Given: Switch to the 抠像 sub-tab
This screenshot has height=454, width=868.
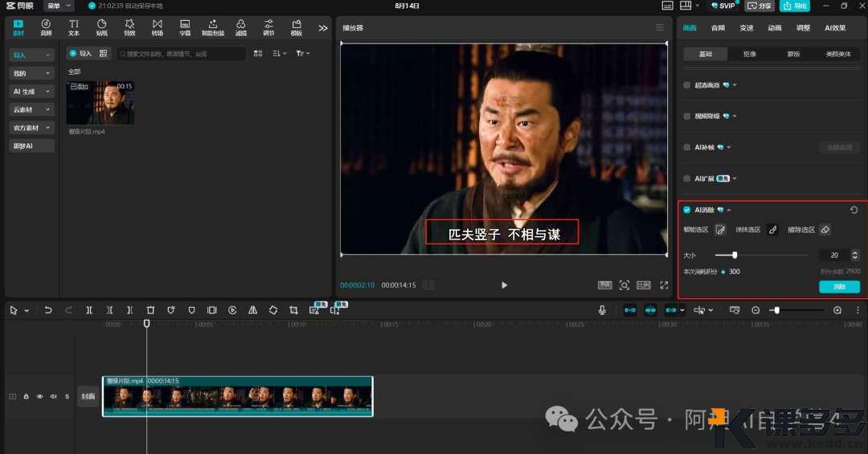Looking at the screenshot, I should coord(749,54).
